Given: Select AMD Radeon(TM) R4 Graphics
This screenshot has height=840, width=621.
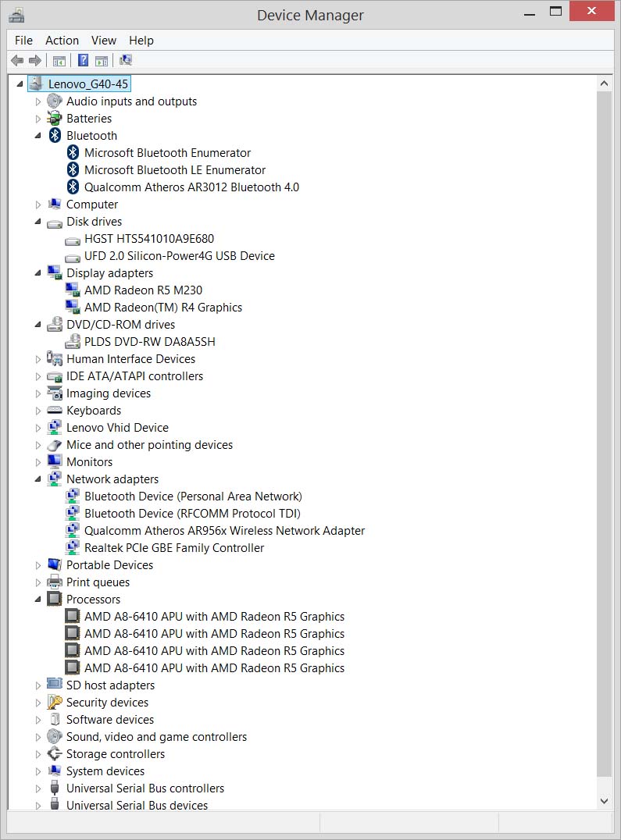Looking at the screenshot, I should point(163,307).
